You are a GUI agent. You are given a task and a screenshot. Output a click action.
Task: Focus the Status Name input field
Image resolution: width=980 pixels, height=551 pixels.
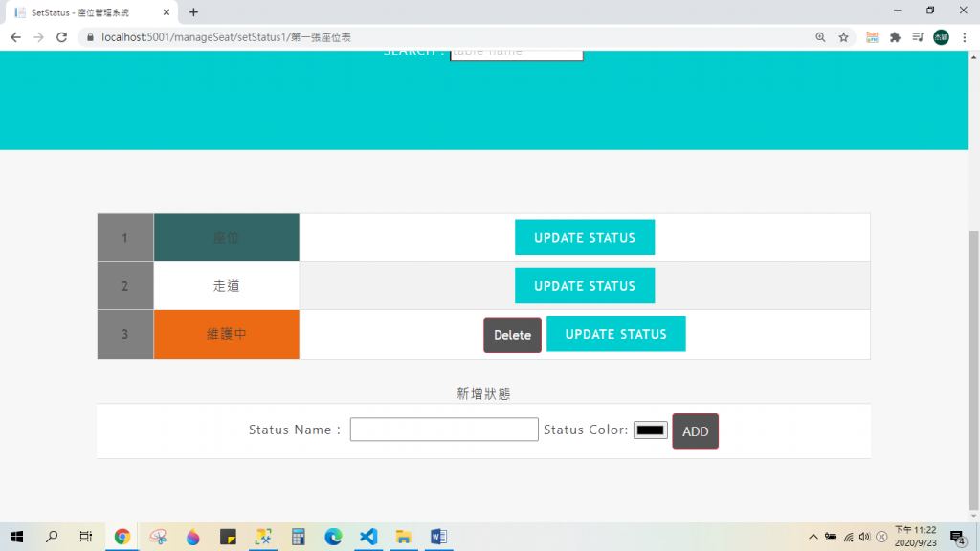tap(444, 430)
